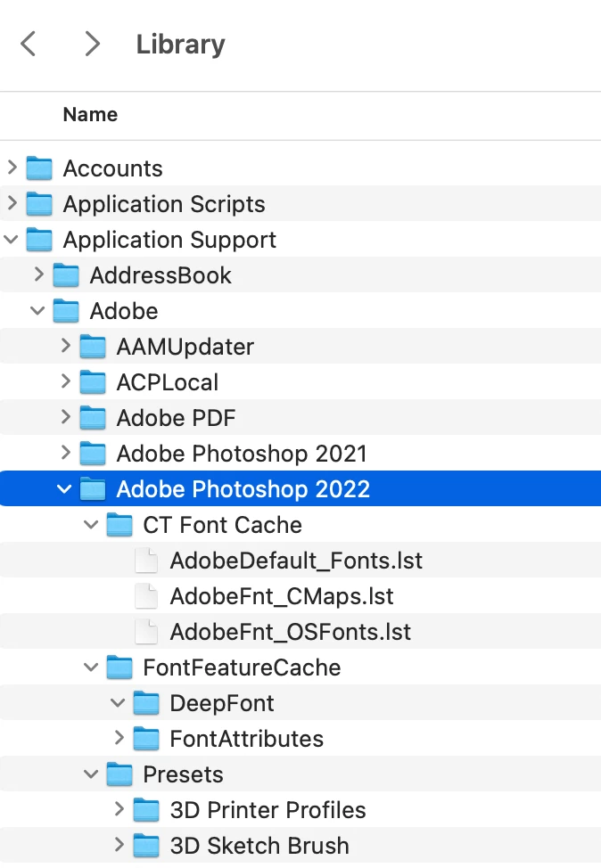This screenshot has width=601, height=868.
Task: Select the AAMUpdater row name
Action: point(185,347)
